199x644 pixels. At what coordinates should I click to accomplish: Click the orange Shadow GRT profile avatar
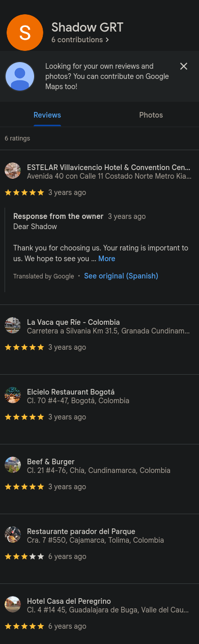tap(24, 33)
